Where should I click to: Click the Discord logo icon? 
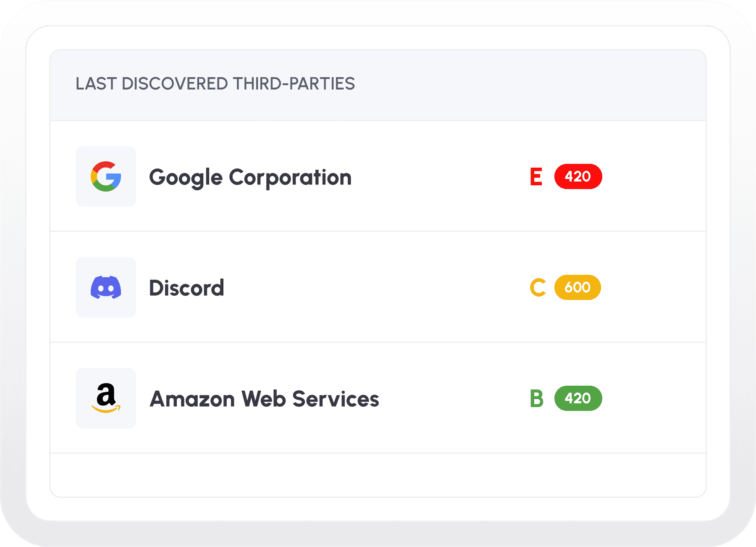tap(106, 287)
